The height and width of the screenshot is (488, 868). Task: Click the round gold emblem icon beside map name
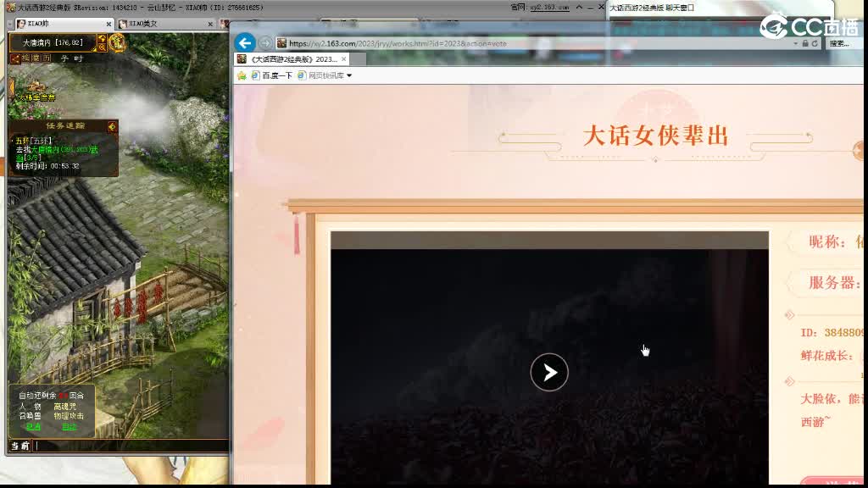coord(117,42)
